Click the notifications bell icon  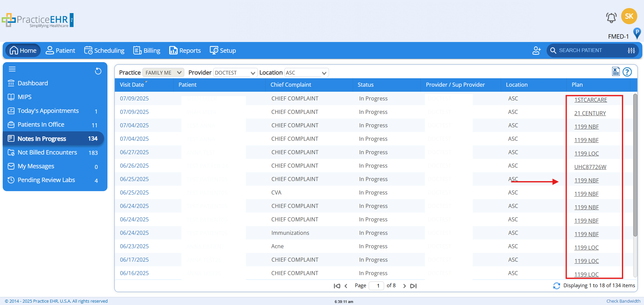611,17
